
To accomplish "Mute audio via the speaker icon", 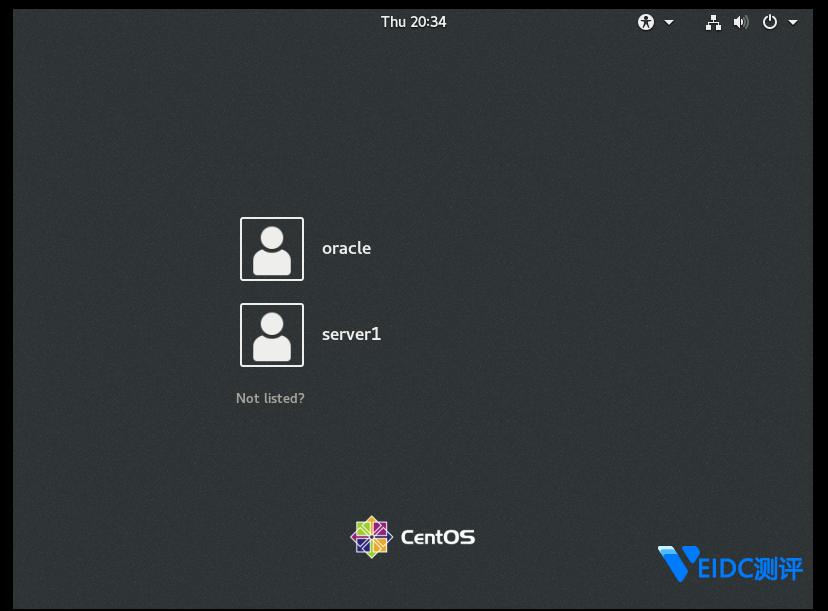I will (741, 21).
